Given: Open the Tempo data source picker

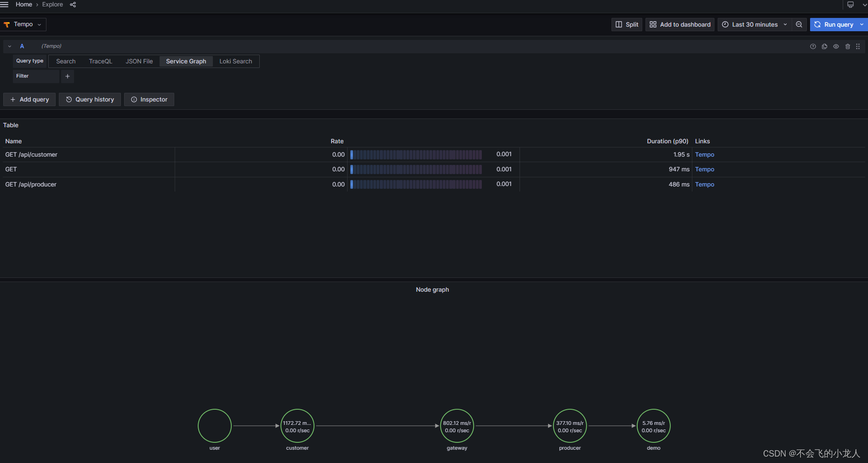Looking at the screenshot, I should (23, 24).
